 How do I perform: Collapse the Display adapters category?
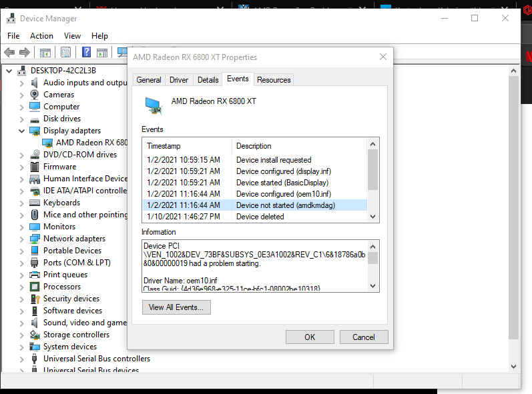[x=22, y=131]
